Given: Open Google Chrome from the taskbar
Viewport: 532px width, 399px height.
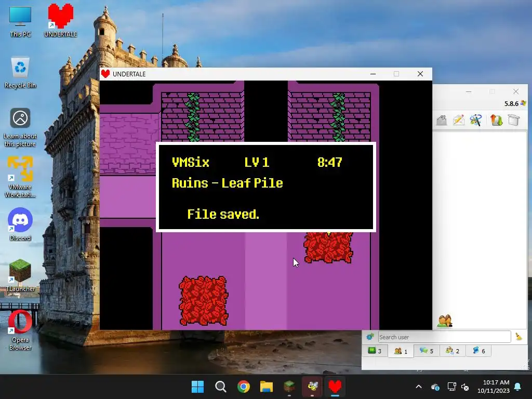Looking at the screenshot, I should pos(244,387).
